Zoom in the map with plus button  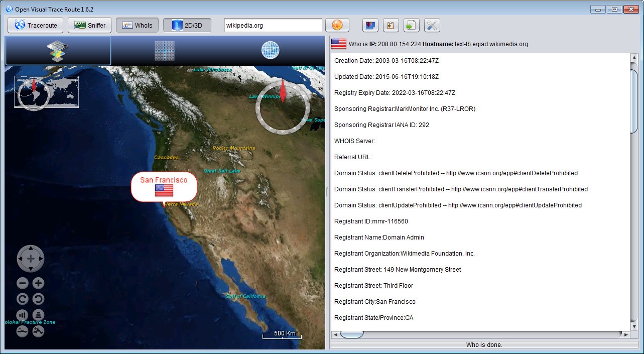(x=39, y=283)
